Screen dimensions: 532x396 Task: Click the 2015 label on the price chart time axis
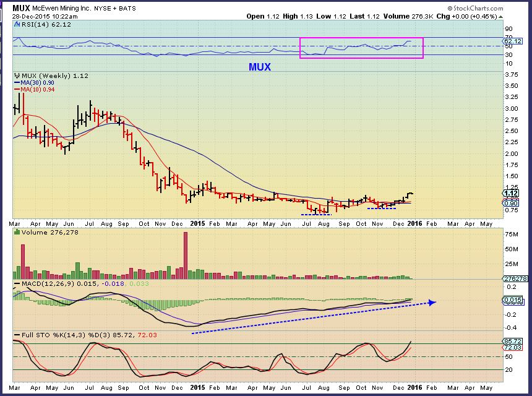[197, 223]
